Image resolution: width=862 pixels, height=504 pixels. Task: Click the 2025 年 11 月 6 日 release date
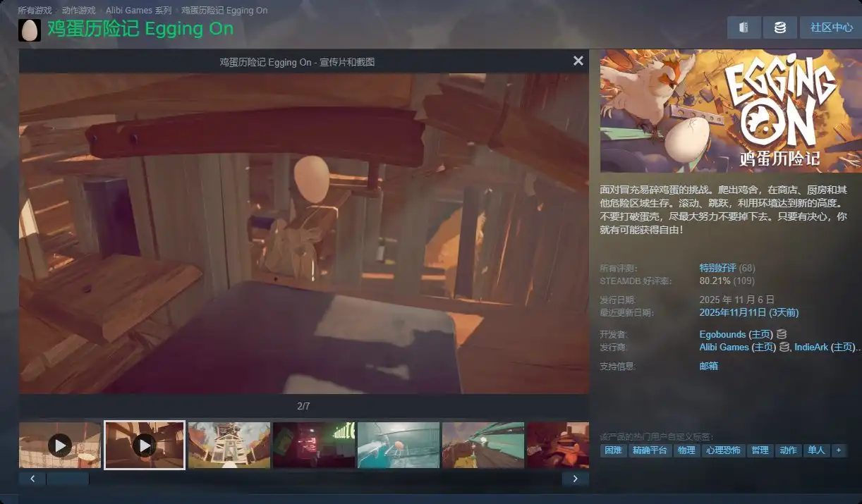point(737,300)
